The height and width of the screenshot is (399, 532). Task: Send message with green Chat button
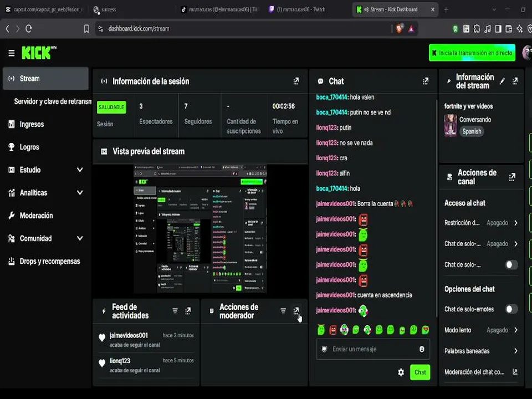pos(420,372)
